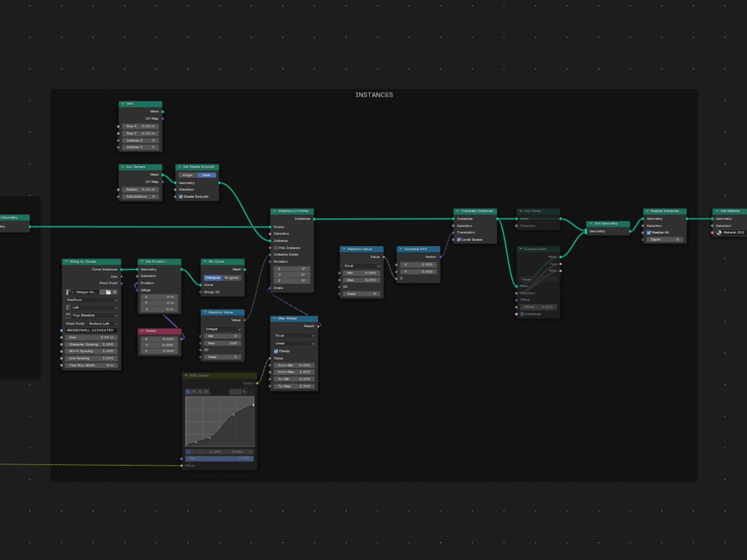Open font folder icon in String to Curves
The image size is (747, 560).
108,292
